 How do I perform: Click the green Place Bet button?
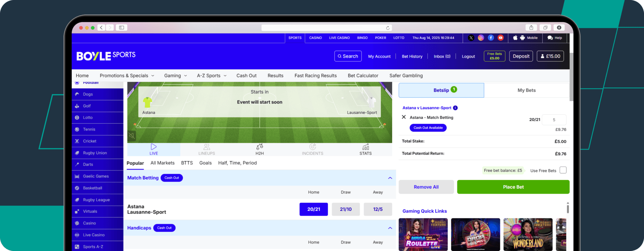pyautogui.click(x=513, y=187)
